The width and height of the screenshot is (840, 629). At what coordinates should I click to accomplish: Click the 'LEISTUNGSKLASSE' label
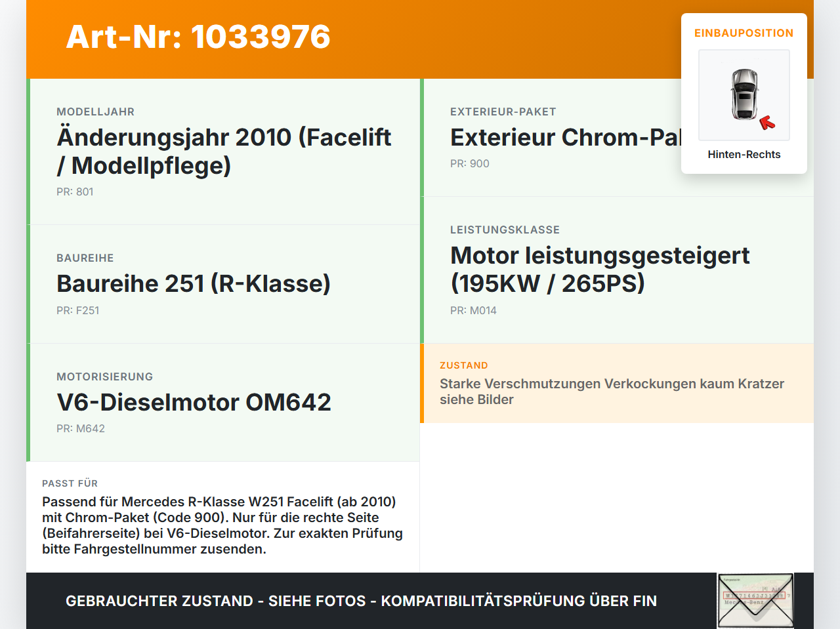(x=505, y=230)
